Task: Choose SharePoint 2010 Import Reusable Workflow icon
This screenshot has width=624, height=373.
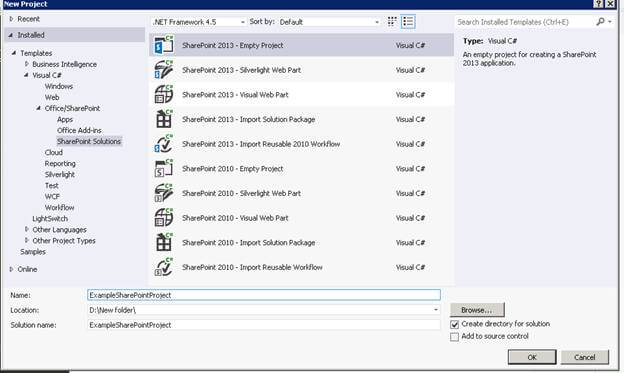Action: (x=164, y=267)
